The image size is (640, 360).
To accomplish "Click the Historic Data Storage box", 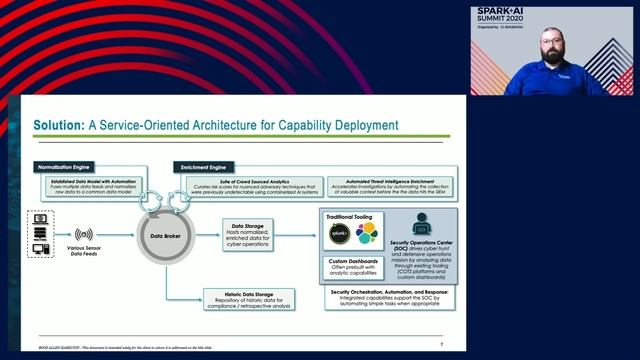I will 249,300.
